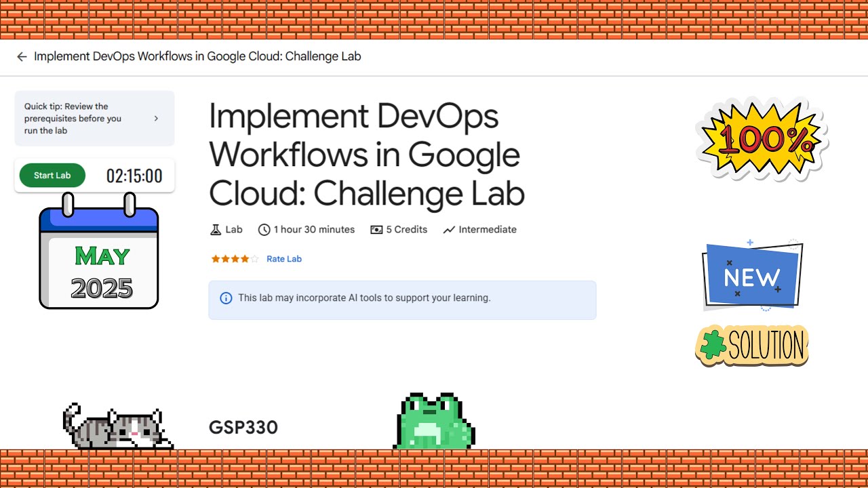Screen dimensions: 868x488
Task: Open the Rate Lab link
Action: pos(284,259)
